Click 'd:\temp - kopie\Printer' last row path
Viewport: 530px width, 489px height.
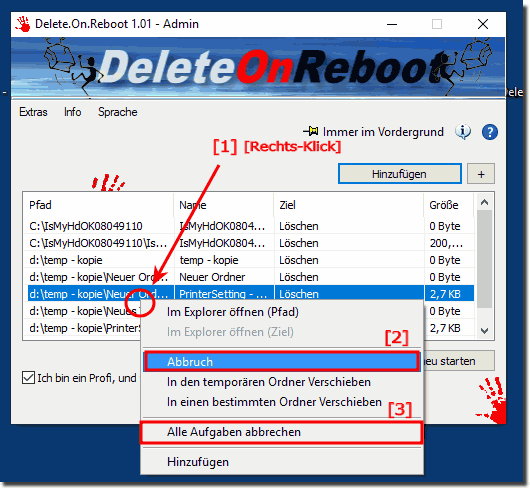click(x=85, y=328)
